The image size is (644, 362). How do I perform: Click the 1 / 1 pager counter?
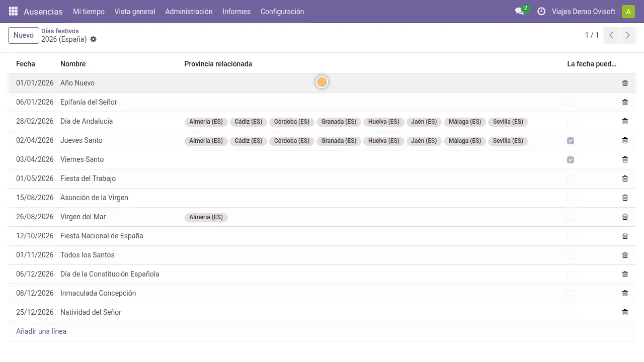[x=592, y=35]
